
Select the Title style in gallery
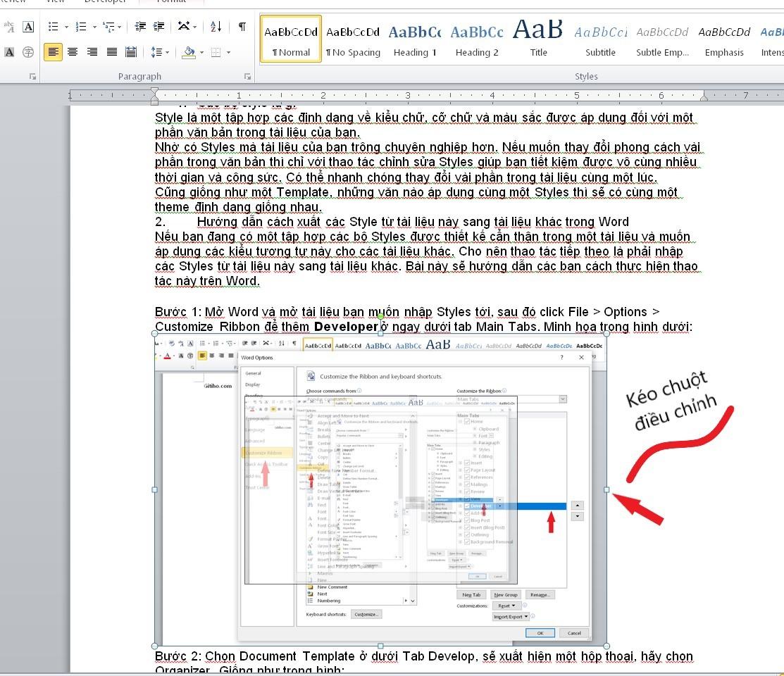click(x=538, y=40)
